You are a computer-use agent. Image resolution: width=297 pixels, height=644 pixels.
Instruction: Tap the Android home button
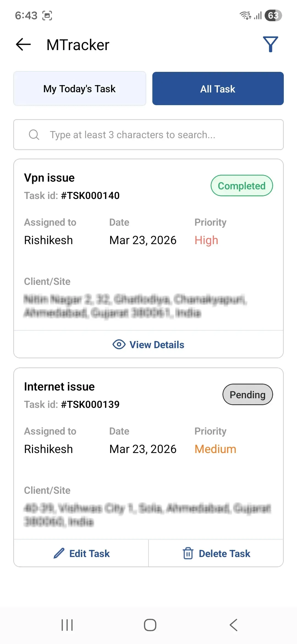[150, 625]
